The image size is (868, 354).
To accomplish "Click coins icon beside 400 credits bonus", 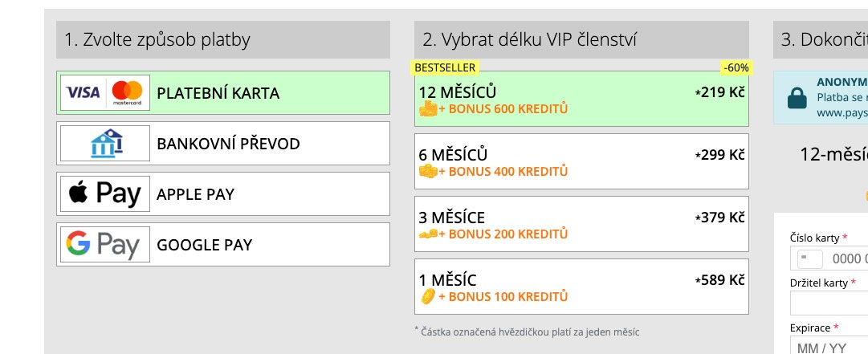I will tap(428, 171).
